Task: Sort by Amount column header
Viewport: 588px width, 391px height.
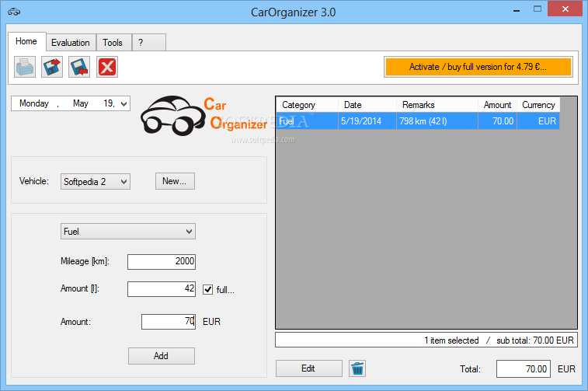Action: (497, 105)
